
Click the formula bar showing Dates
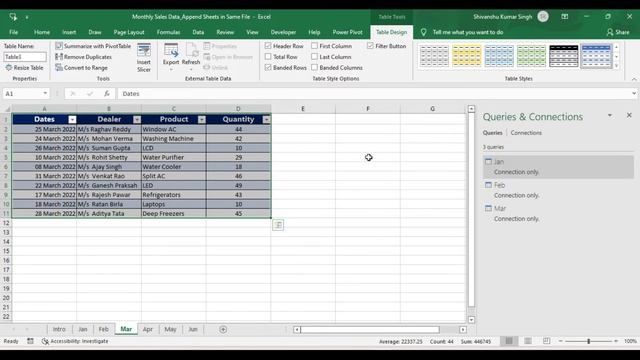point(375,93)
